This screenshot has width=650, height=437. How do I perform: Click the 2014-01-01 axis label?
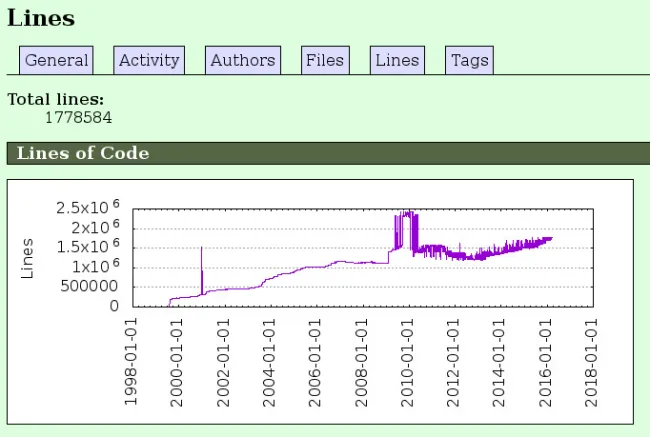pos(499,363)
